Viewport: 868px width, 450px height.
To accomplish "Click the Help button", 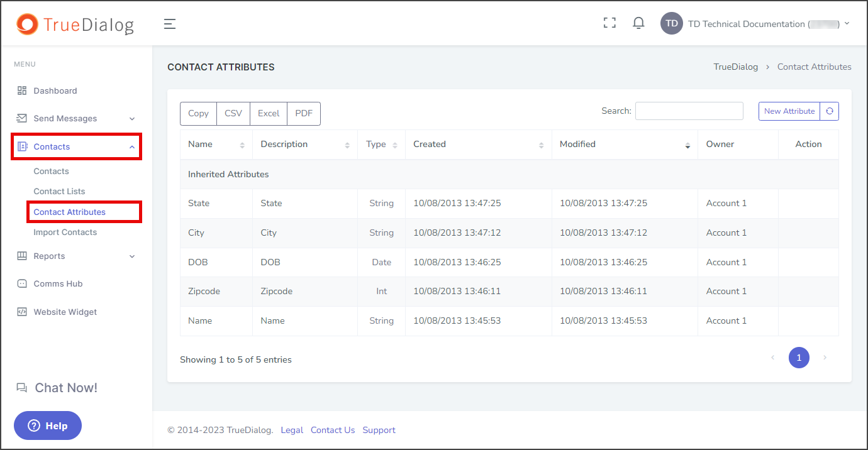I will (x=48, y=425).
